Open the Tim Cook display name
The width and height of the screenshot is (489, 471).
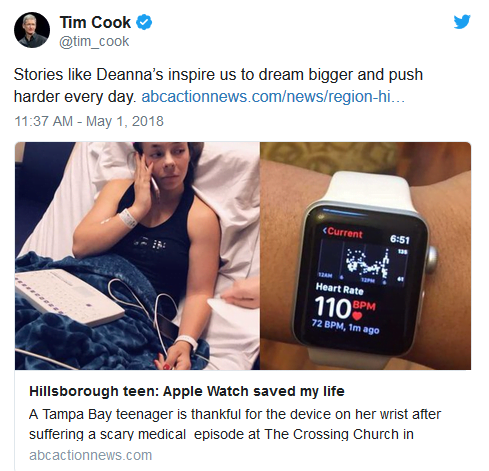[x=95, y=22]
